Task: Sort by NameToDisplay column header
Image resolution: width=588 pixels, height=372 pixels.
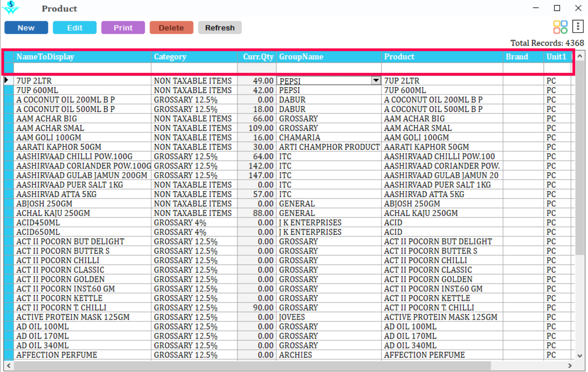Action: (82, 57)
